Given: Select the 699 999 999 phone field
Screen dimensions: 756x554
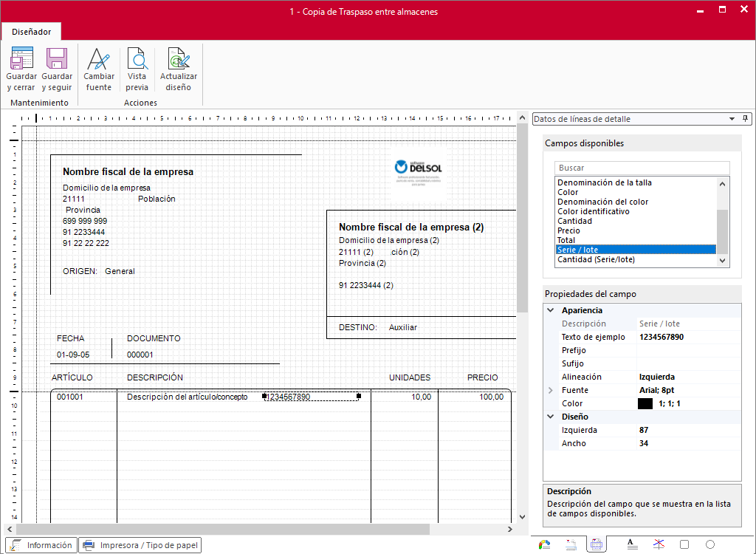Looking at the screenshot, I should [85, 221].
